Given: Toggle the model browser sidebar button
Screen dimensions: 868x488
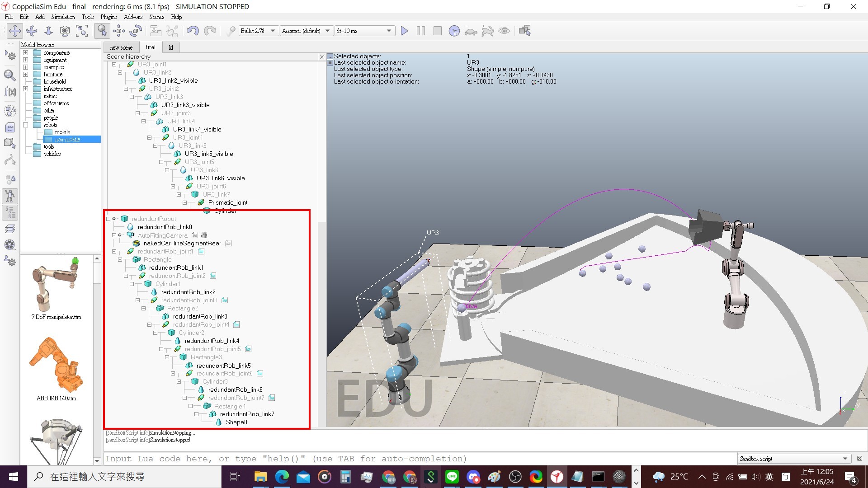Looking at the screenshot, I should [x=10, y=196].
